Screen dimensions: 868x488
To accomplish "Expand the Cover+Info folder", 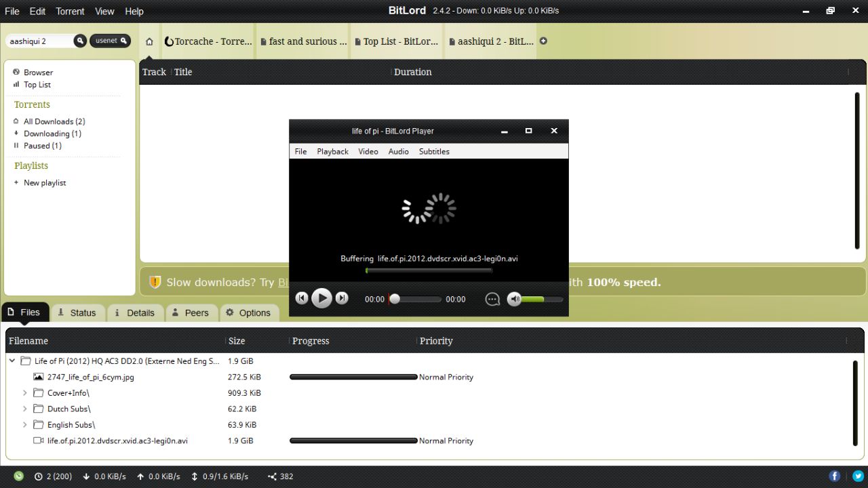I will (x=25, y=393).
